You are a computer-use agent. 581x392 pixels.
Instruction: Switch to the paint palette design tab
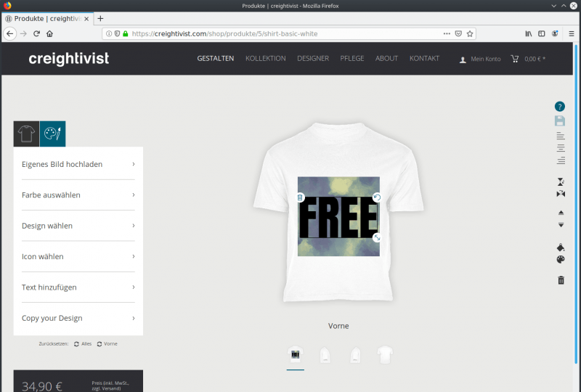click(x=52, y=134)
